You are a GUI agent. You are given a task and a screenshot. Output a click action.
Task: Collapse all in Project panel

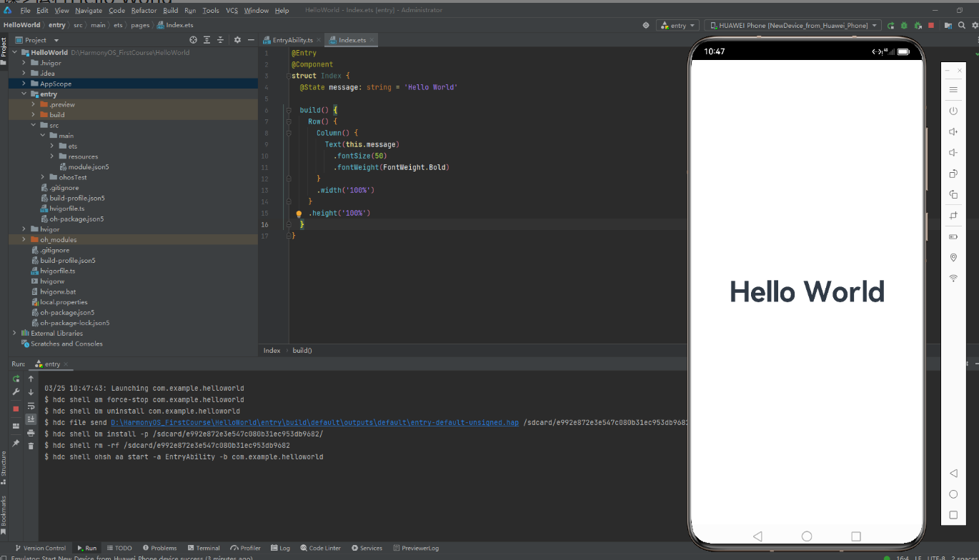[220, 40]
